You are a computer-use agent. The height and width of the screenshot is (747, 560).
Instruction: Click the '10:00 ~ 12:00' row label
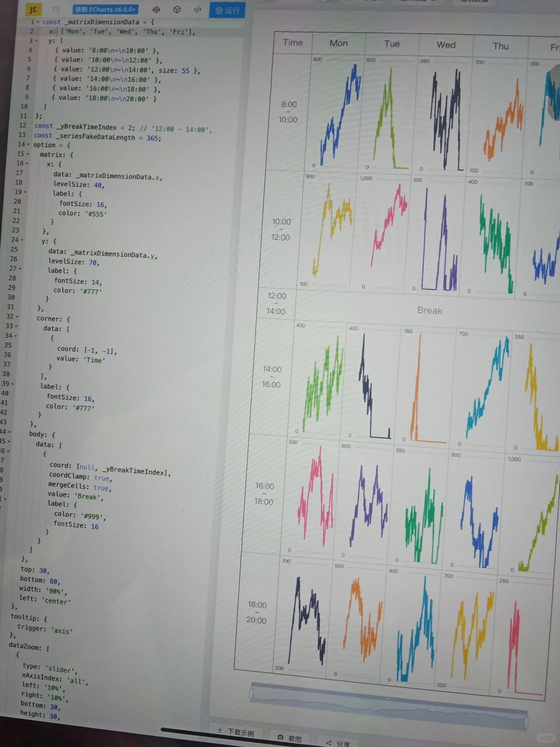pyautogui.click(x=281, y=229)
